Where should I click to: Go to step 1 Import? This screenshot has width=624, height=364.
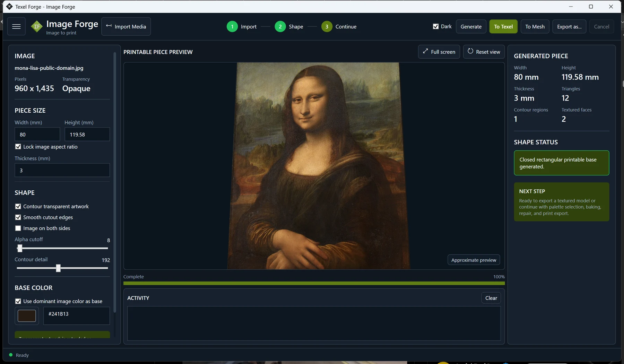242,26
